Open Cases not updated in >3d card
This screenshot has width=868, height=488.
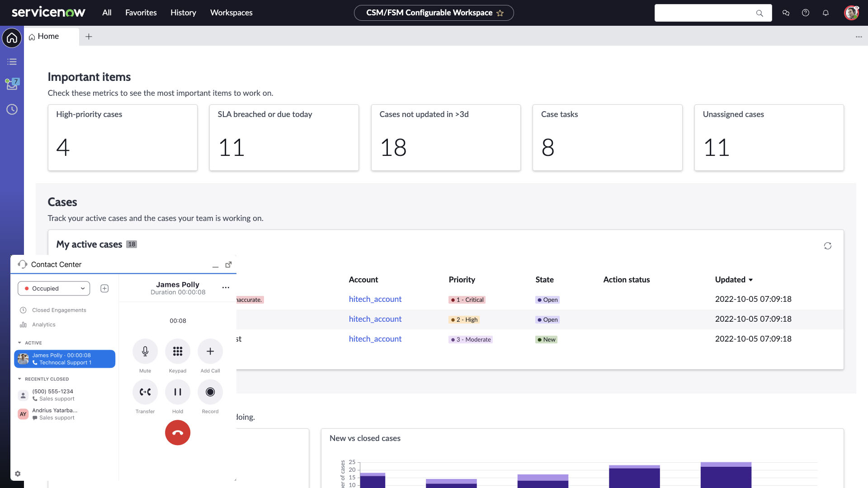(x=446, y=137)
